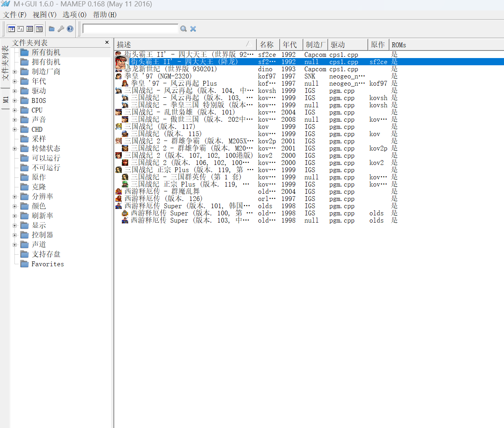Sort by the 年代 column header
Viewport: 504px width, 428px height.
coord(291,44)
